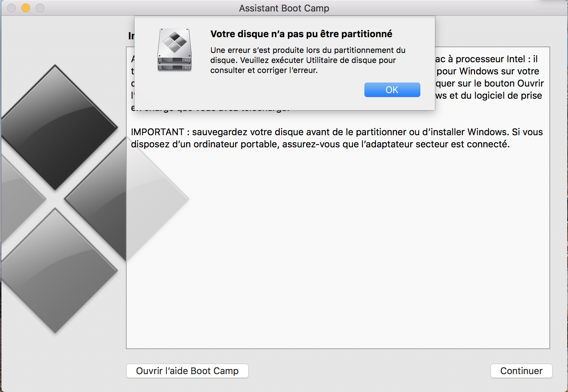568x392 pixels.
Task: Click the disabled gray zoom button
Action: (x=40, y=8)
